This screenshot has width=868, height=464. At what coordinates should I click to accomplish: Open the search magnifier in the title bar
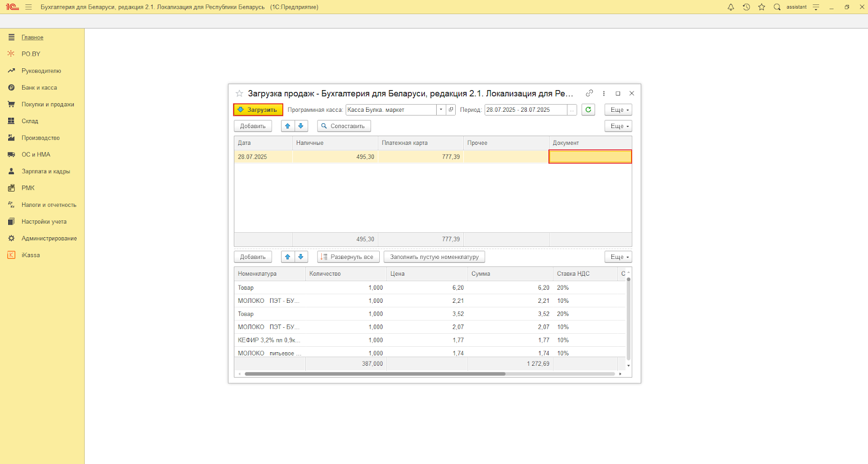click(x=777, y=7)
